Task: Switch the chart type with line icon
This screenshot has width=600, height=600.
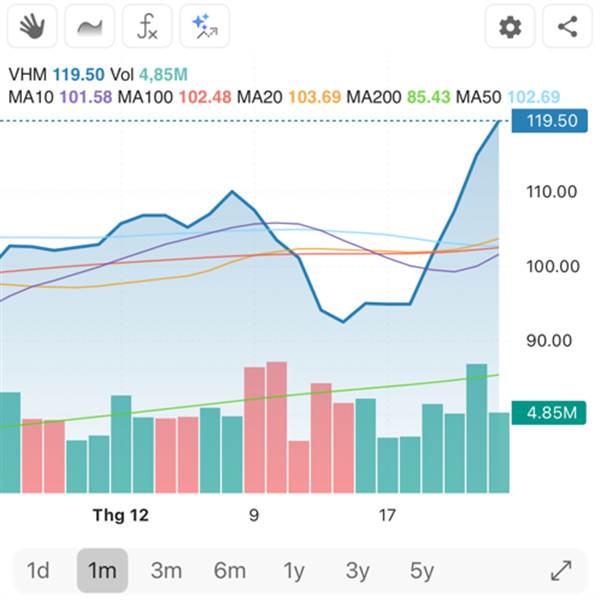Action: click(90, 27)
